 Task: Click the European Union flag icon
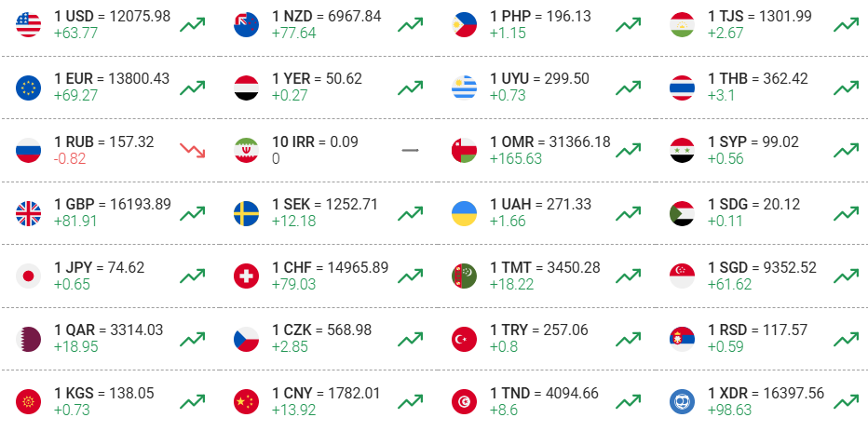pos(28,88)
